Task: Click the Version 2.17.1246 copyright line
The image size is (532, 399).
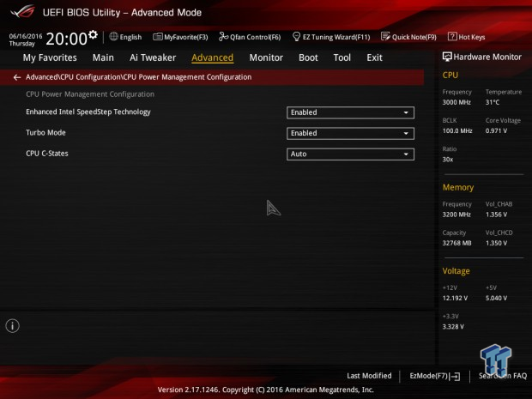Action: [266, 390]
